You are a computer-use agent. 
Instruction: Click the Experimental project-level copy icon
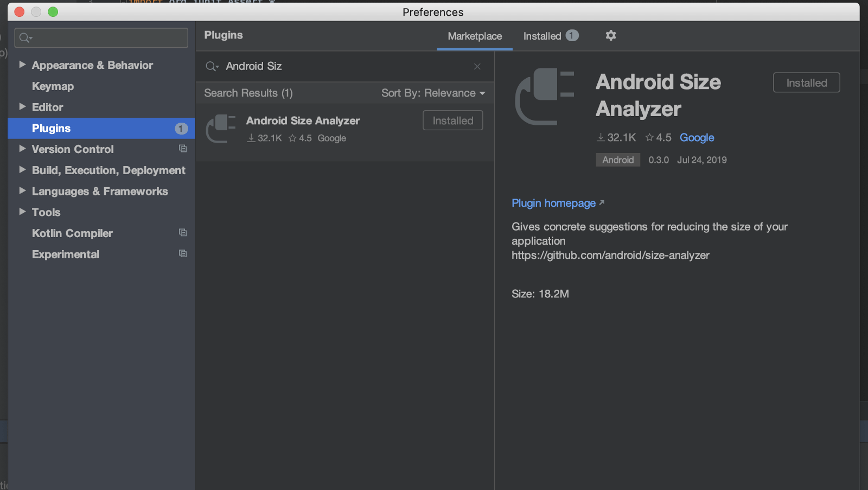coord(183,254)
